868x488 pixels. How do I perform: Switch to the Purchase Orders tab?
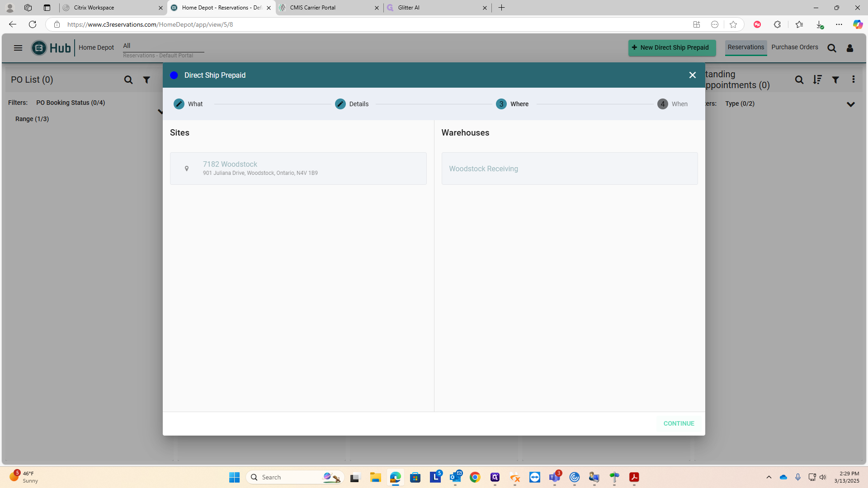(x=794, y=47)
